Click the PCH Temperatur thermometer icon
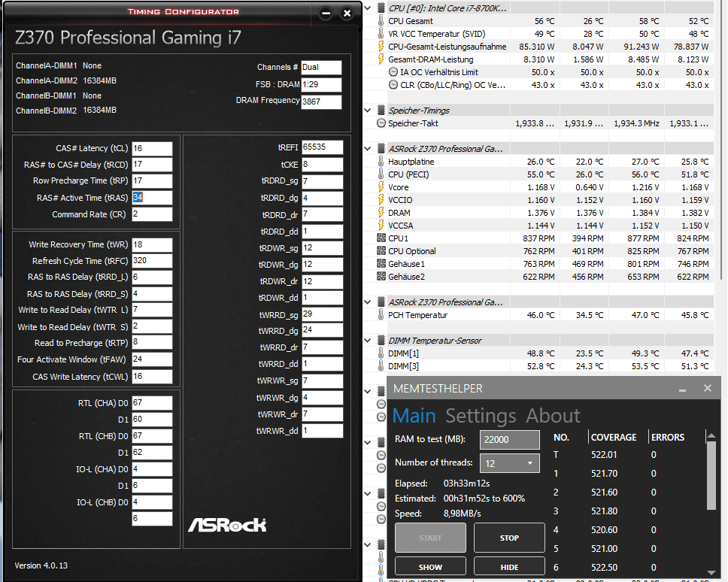Image resolution: width=728 pixels, height=582 pixels. [381, 315]
